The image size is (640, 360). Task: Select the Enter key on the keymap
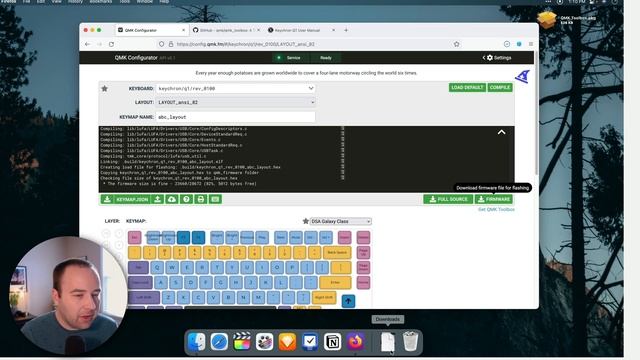click(335, 282)
